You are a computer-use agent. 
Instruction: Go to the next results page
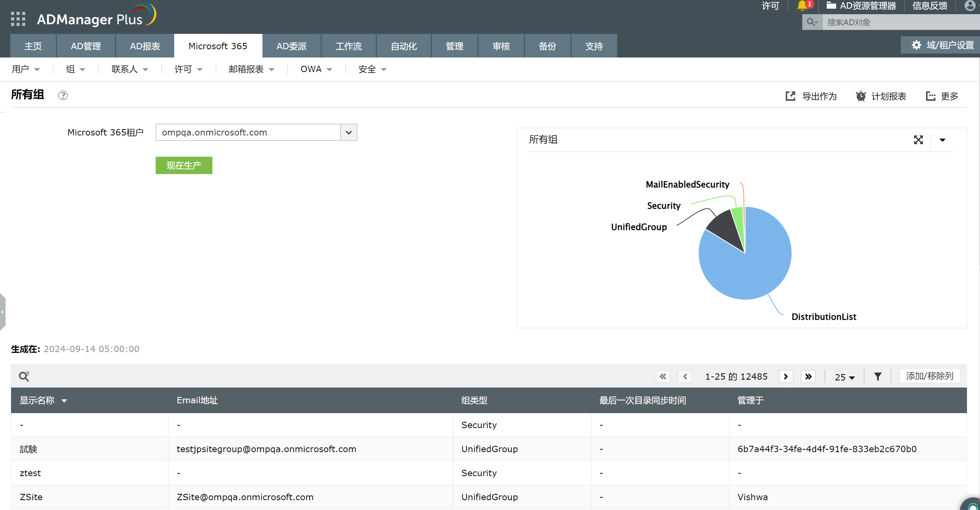coord(786,376)
